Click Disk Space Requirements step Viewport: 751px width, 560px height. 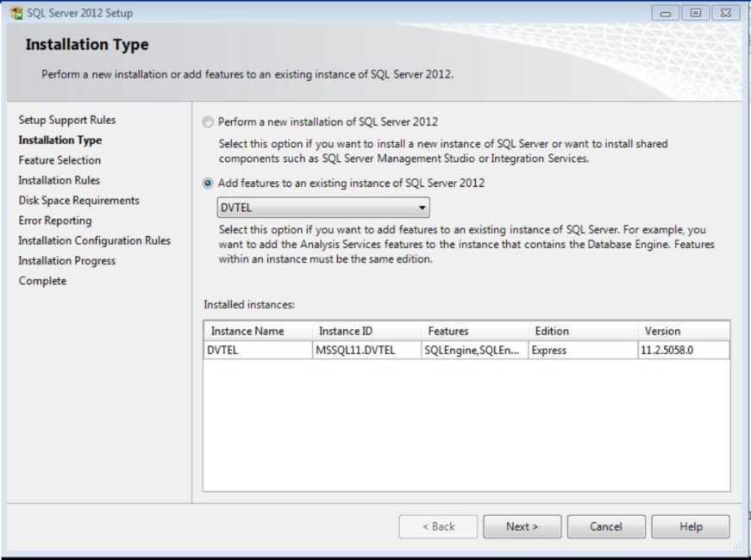[x=78, y=201]
